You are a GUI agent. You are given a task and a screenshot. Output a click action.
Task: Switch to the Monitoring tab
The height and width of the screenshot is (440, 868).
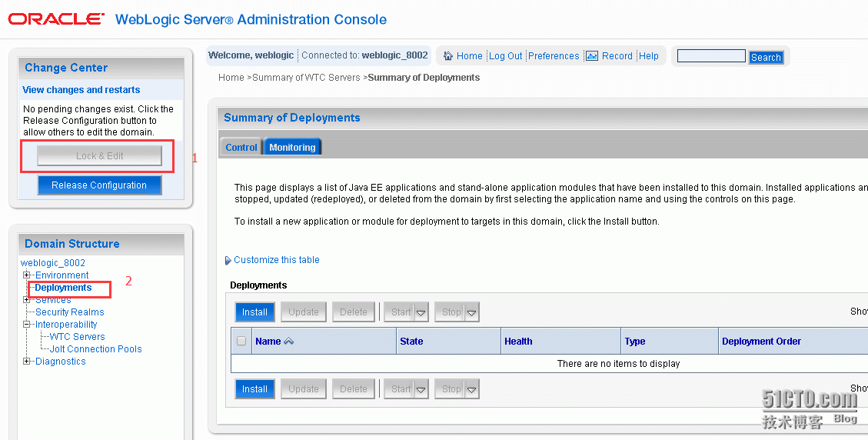click(292, 147)
